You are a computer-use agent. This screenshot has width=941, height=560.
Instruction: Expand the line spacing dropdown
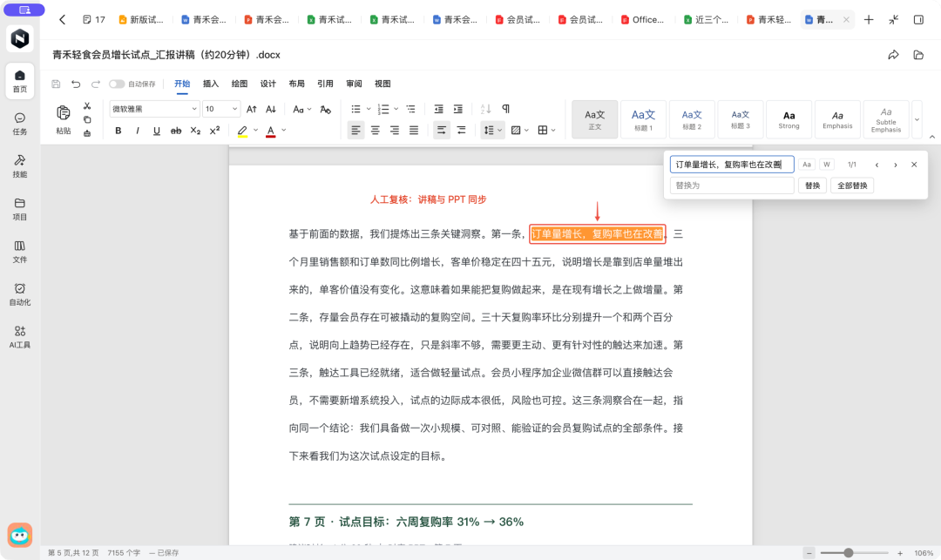[x=499, y=130]
